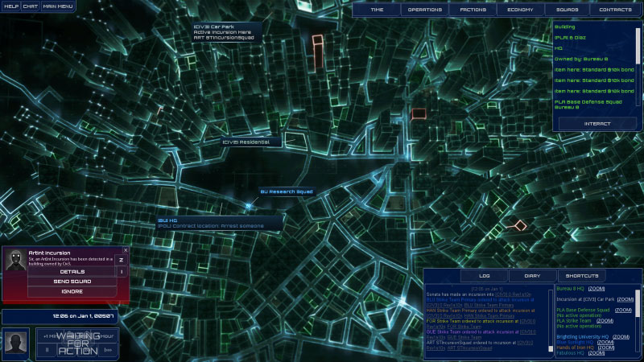Click the date and time display field

(x=60, y=315)
